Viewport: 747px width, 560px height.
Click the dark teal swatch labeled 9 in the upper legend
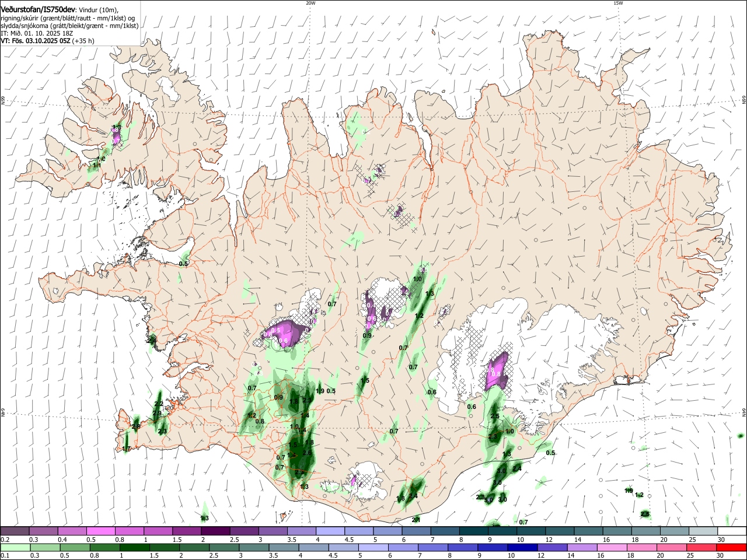[502, 531]
